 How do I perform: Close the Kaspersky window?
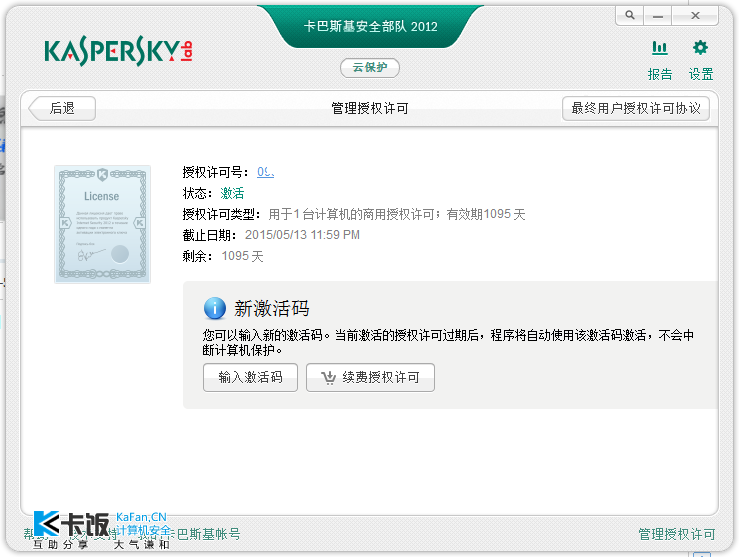point(695,15)
